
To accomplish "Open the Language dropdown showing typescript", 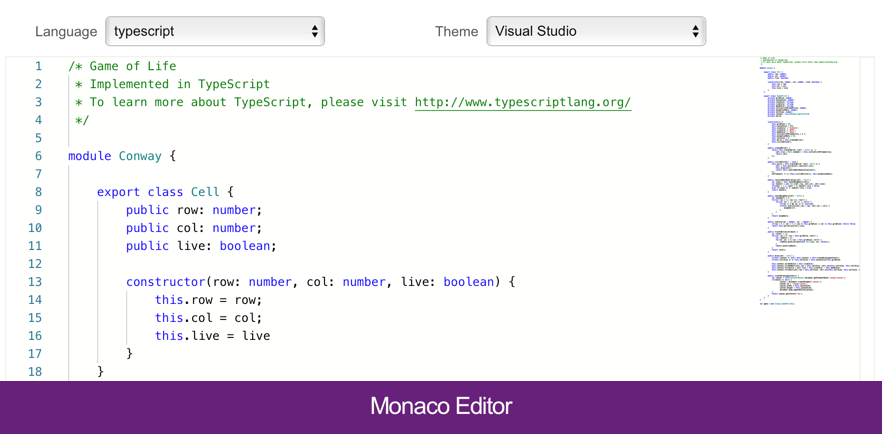I will (x=215, y=31).
